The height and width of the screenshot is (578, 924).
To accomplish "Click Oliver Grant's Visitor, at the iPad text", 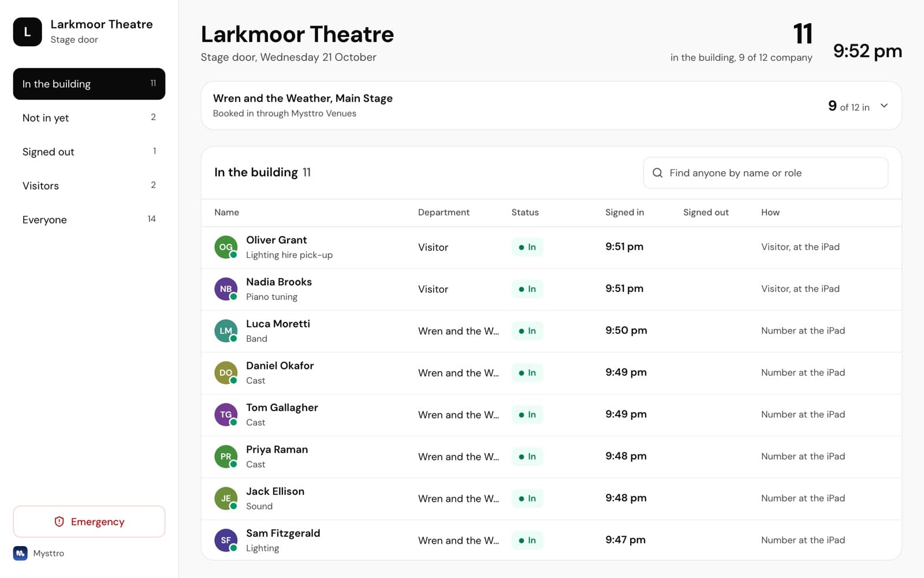I will click(800, 247).
